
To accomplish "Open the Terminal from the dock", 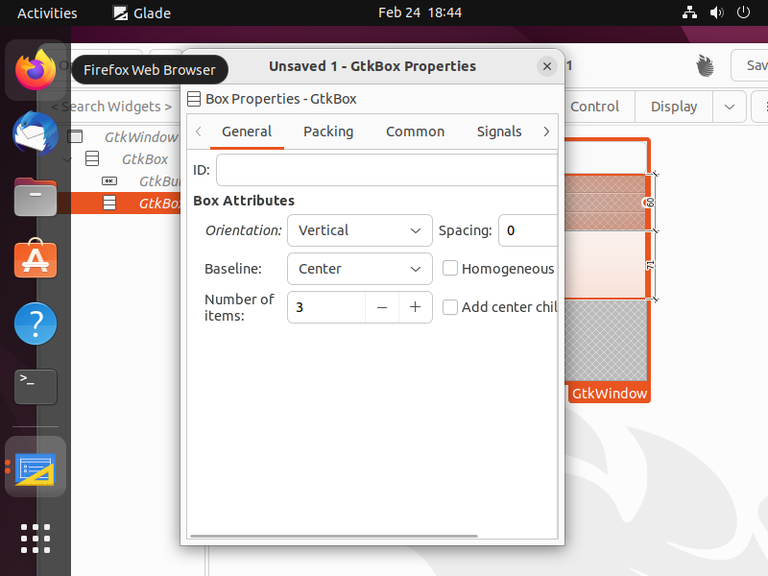I will pos(35,386).
